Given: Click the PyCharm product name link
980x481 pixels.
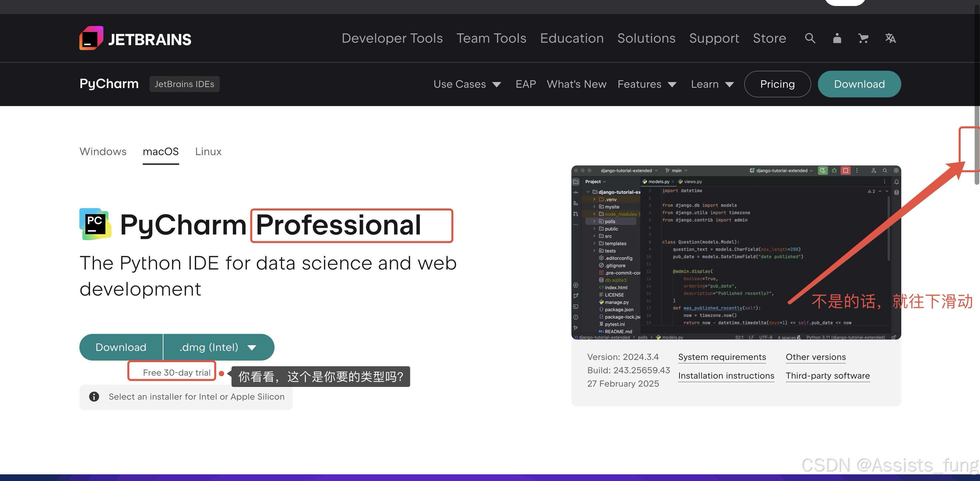Looking at the screenshot, I should 109,84.
